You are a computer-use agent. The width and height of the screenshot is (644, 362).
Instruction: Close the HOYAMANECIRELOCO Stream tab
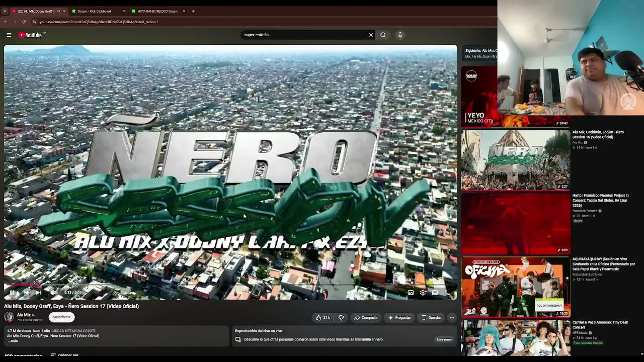coord(184,11)
